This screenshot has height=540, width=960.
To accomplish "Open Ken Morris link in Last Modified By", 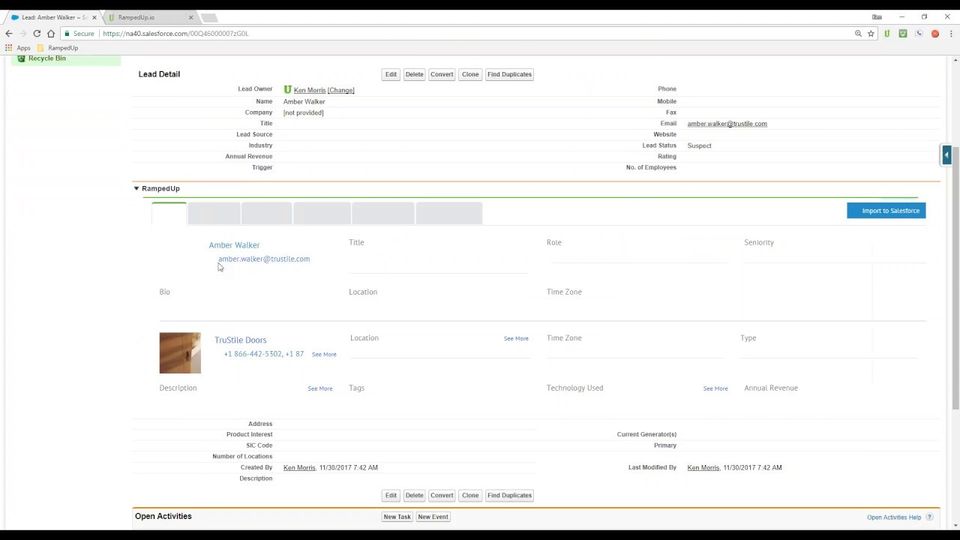I will pyautogui.click(x=703, y=468).
